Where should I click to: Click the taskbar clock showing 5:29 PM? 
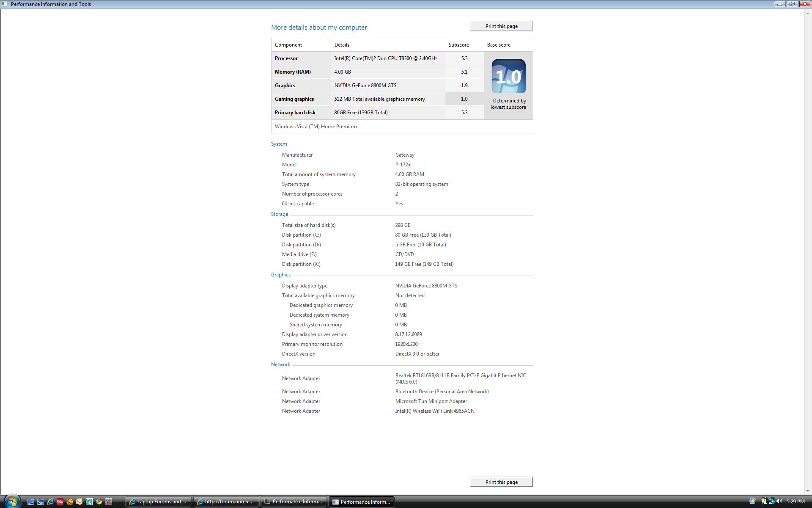[x=796, y=502]
